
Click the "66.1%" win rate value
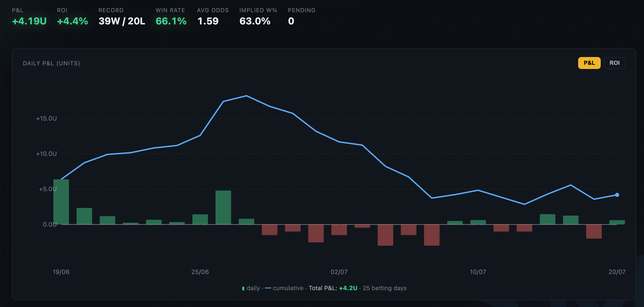pos(171,21)
